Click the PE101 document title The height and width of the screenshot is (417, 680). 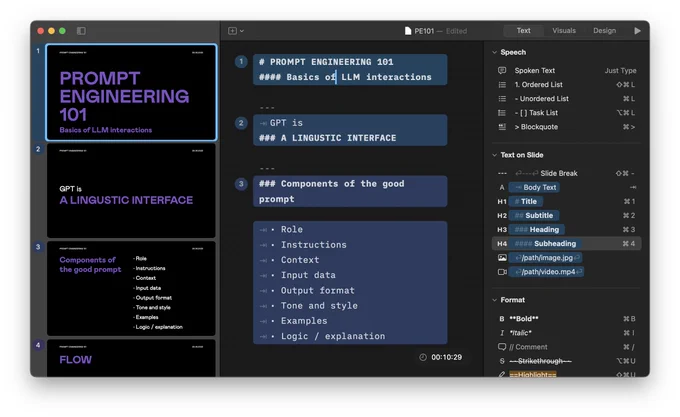pos(424,31)
